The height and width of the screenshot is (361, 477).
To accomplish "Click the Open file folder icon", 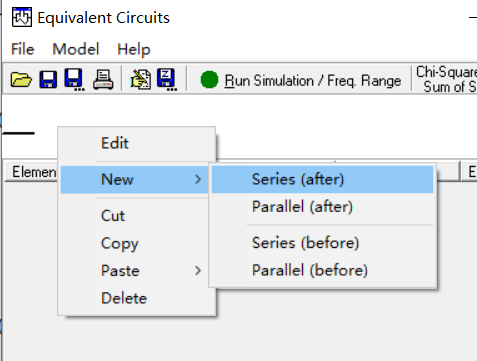I will tap(21, 79).
